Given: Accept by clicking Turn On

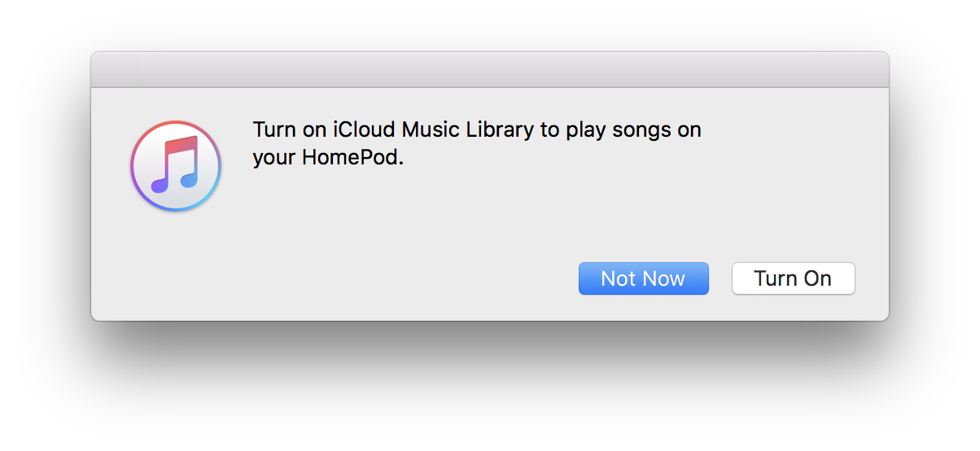Looking at the screenshot, I should point(794,278).
